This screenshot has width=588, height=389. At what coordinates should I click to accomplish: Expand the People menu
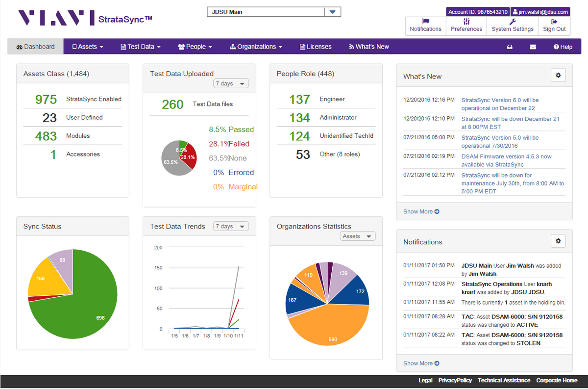pos(195,47)
